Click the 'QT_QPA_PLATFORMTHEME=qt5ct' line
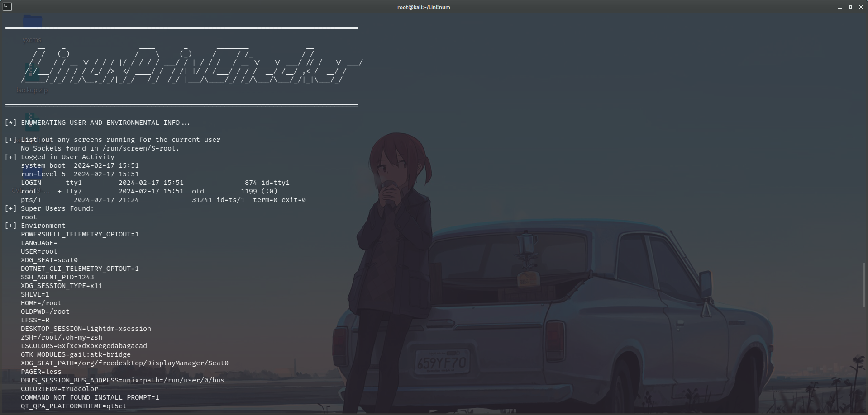The image size is (868, 415). pos(74,406)
